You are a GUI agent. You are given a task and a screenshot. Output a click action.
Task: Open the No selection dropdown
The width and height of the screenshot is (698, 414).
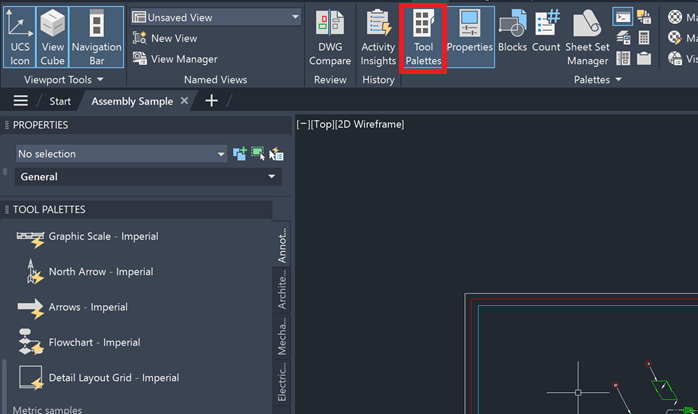(x=121, y=154)
